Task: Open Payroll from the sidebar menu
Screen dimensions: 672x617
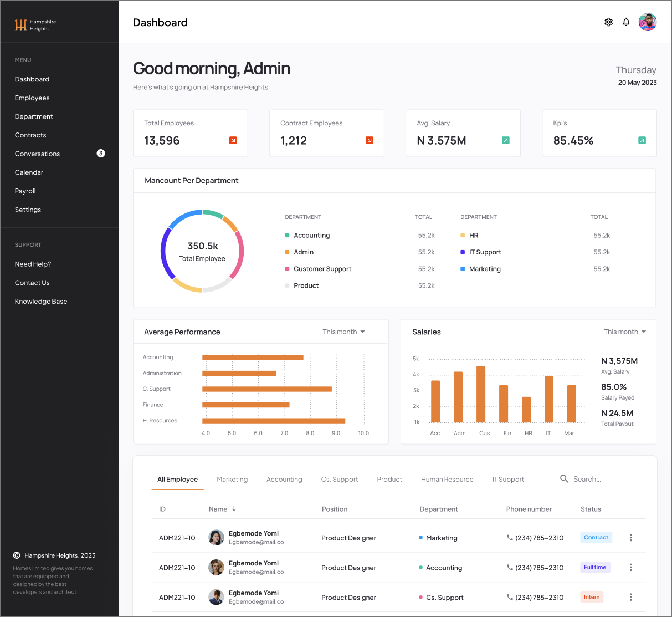Action: (x=25, y=191)
